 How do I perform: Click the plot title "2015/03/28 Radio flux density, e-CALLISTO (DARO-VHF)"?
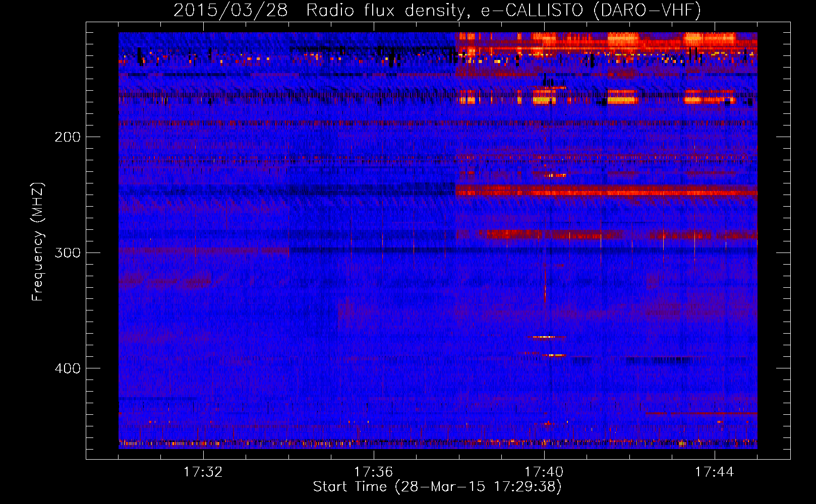(437, 10)
